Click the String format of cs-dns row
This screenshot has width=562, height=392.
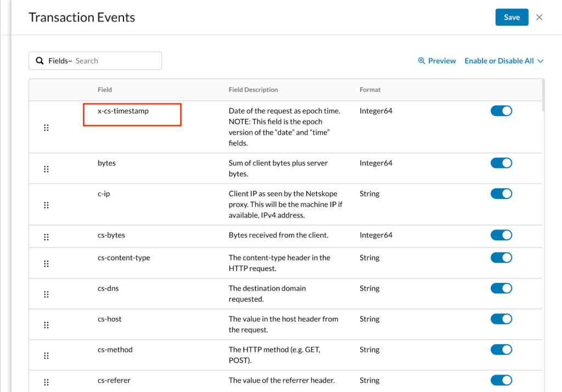[369, 288]
